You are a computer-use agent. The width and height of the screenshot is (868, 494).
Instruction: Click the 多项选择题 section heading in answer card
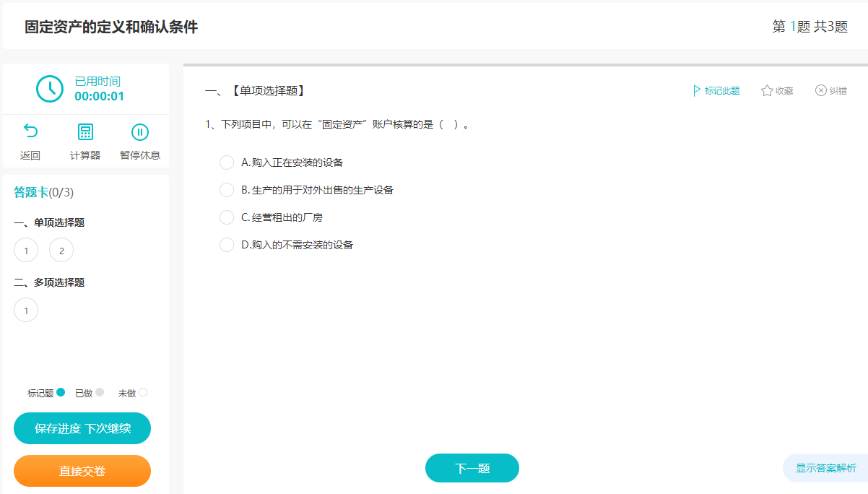(x=49, y=282)
